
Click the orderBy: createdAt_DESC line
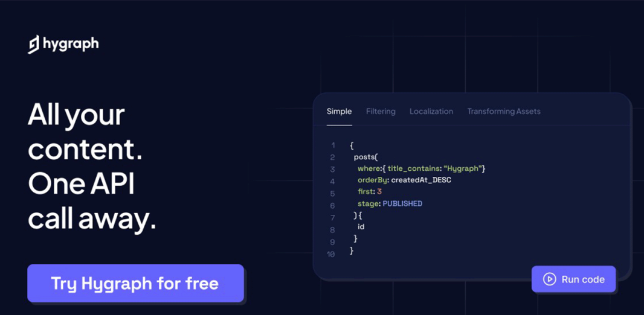(x=404, y=180)
